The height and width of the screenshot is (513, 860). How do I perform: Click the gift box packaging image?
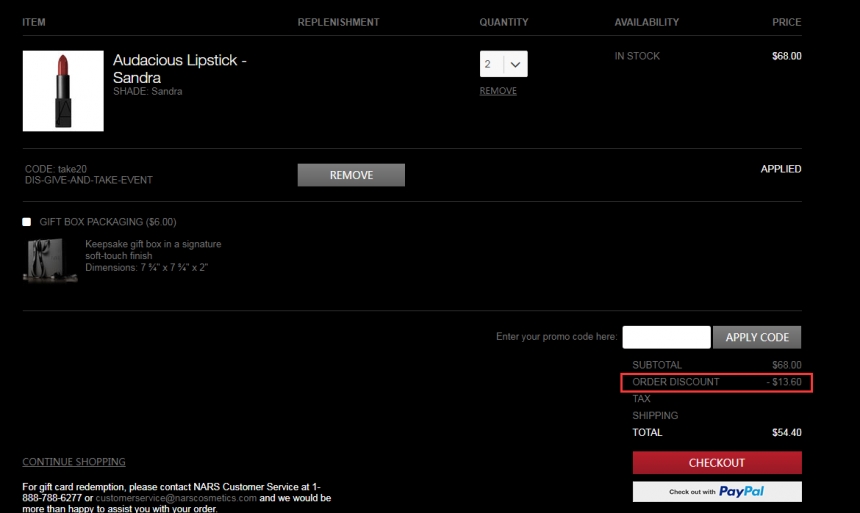[50, 260]
